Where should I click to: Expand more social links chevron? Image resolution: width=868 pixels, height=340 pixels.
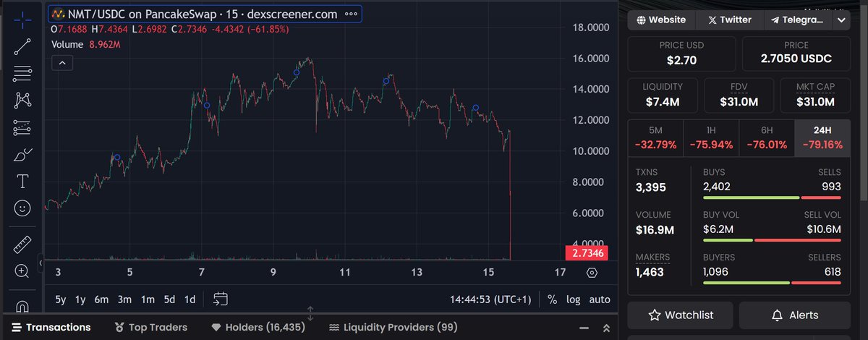point(841,20)
